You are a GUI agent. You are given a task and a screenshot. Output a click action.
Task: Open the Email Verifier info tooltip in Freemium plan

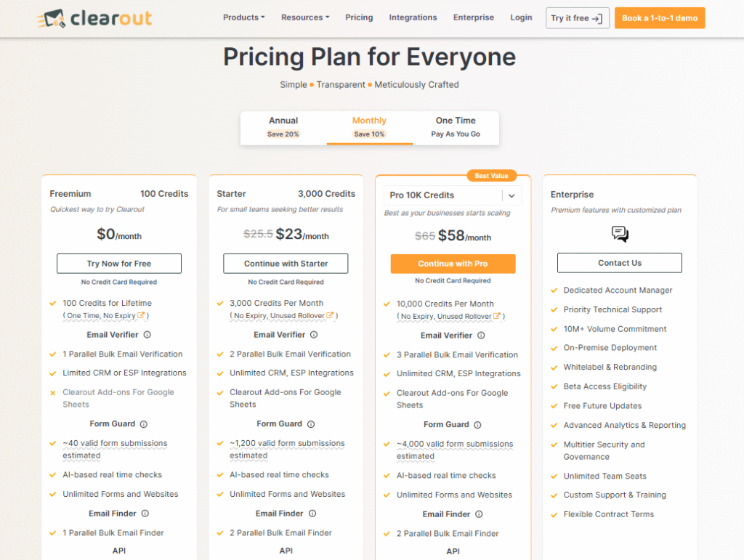click(x=147, y=333)
